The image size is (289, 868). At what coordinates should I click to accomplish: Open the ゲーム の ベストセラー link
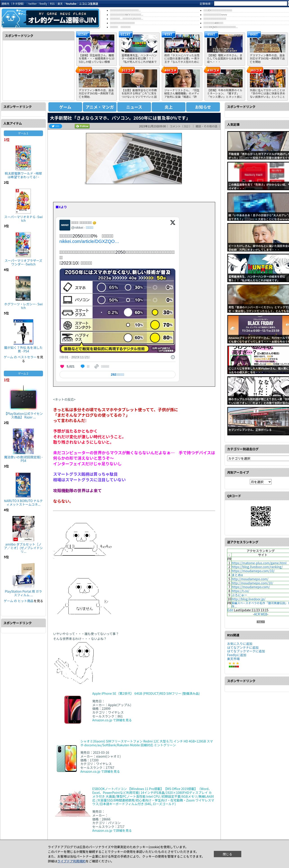point(20,357)
